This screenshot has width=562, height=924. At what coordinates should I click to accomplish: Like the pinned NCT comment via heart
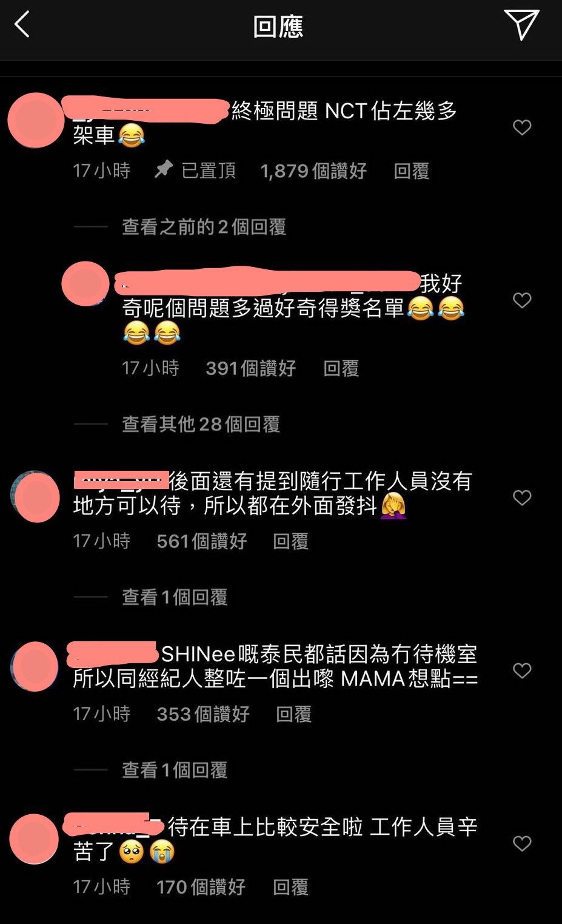point(522,127)
